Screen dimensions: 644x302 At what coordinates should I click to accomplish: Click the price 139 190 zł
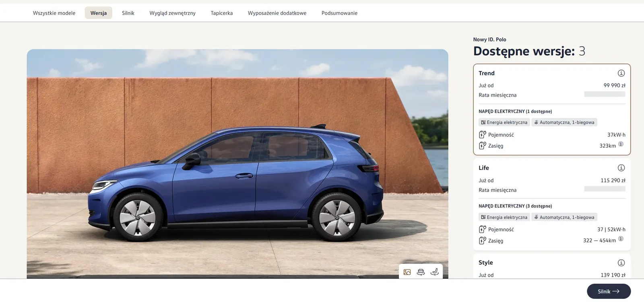point(613,275)
